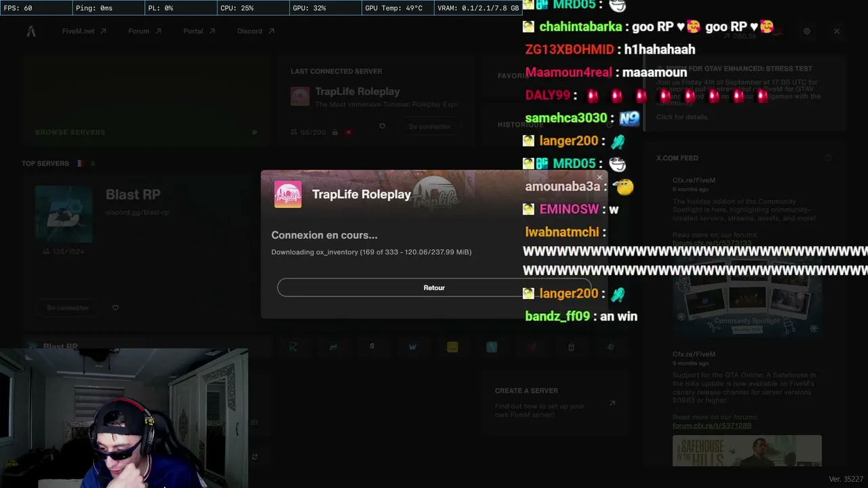Open the Portal link in the top navigation
868x488 pixels.
point(199,31)
